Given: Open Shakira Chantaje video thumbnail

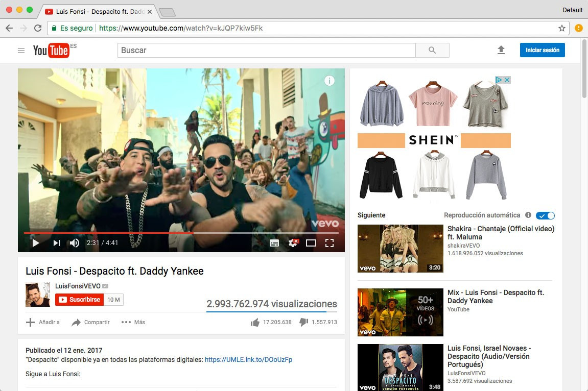Looking at the screenshot, I should (400, 248).
